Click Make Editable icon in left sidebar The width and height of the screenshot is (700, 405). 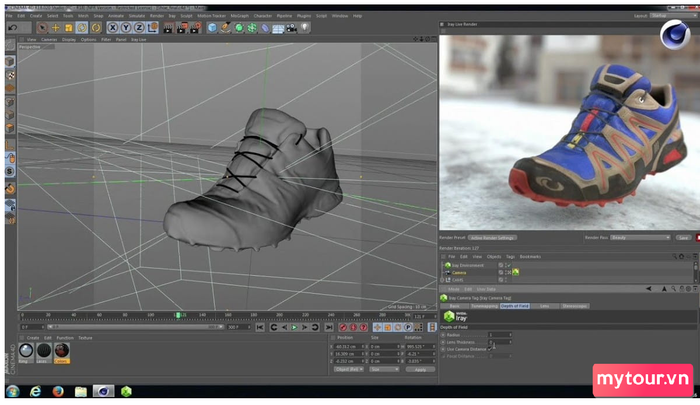[x=10, y=45]
